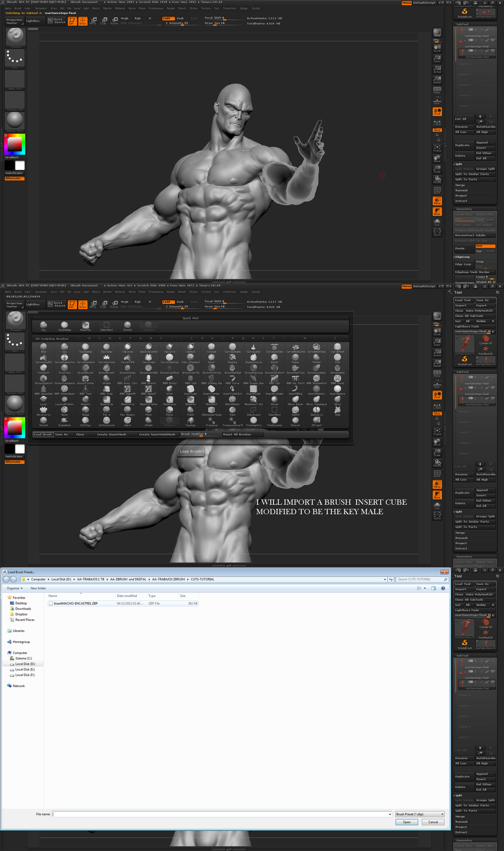Select the ClipCurve brush icon
Image resolution: width=504 pixels, height=851 pixels.
(x=169, y=348)
